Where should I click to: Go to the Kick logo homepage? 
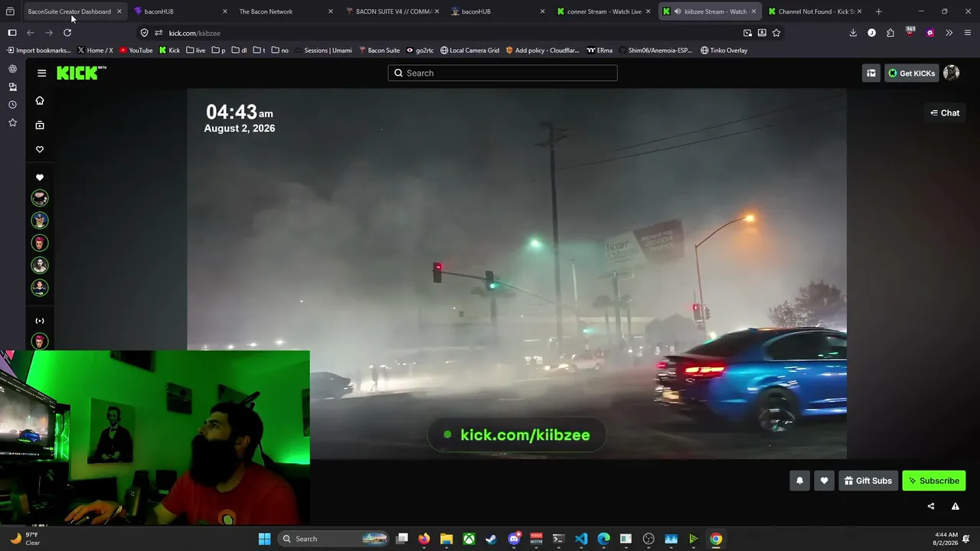81,73
